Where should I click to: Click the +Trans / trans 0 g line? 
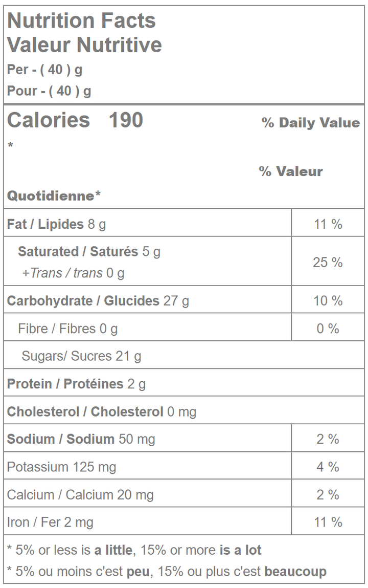tap(73, 273)
